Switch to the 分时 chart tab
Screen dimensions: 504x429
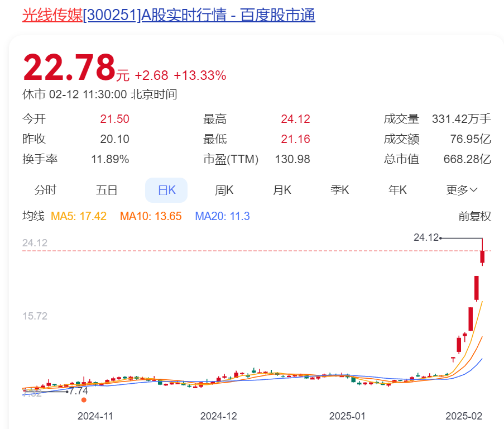45,190
